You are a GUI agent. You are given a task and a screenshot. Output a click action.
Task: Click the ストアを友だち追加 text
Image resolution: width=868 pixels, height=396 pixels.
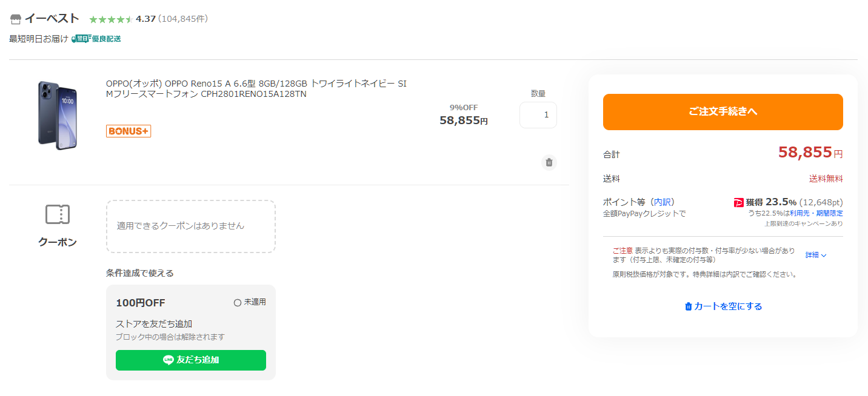click(154, 324)
